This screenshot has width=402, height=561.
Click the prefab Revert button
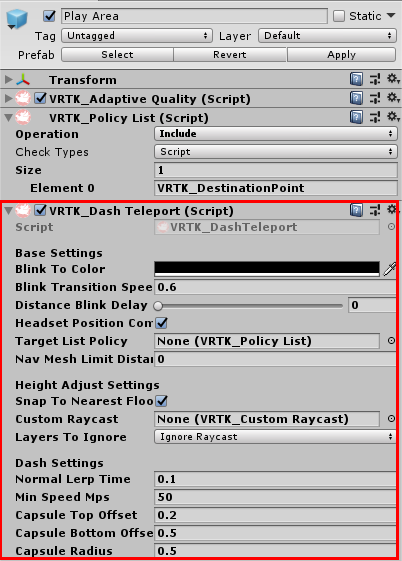pyautogui.click(x=230, y=55)
